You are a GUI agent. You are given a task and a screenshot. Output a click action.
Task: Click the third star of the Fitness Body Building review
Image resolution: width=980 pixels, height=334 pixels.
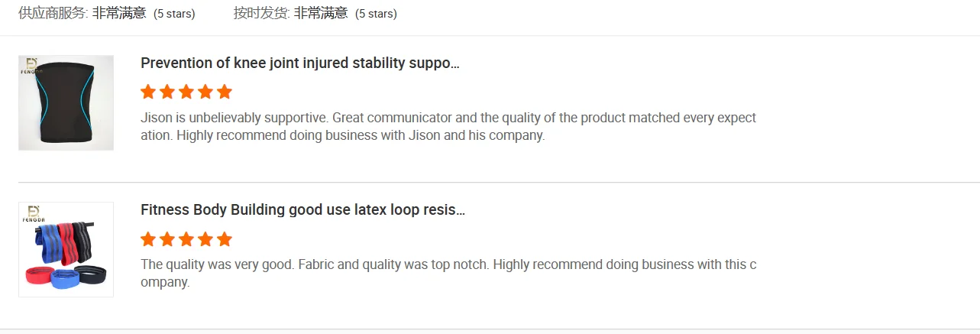tap(186, 239)
